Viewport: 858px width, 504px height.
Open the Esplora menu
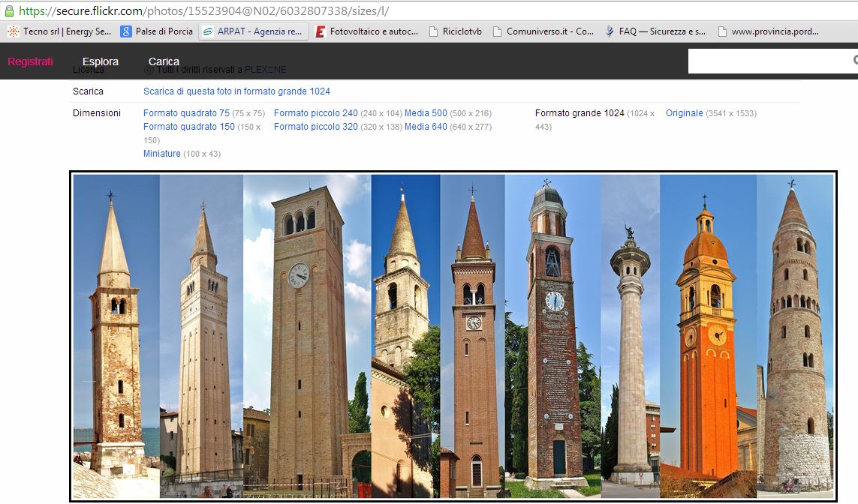tap(101, 61)
